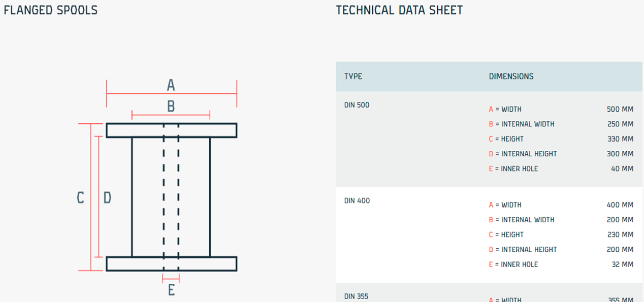Click the letter A in the spool diagram
This screenshot has height=302, width=644.
[x=171, y=85]
